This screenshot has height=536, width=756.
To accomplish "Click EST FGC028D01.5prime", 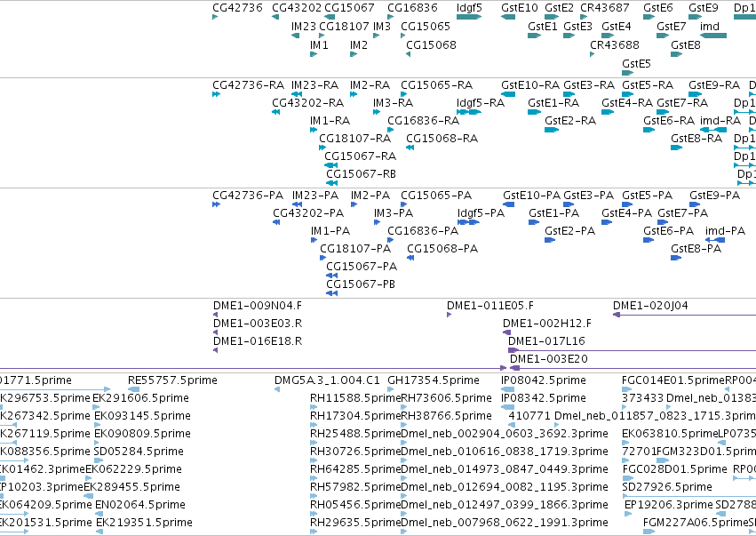I will click(674, 469).
